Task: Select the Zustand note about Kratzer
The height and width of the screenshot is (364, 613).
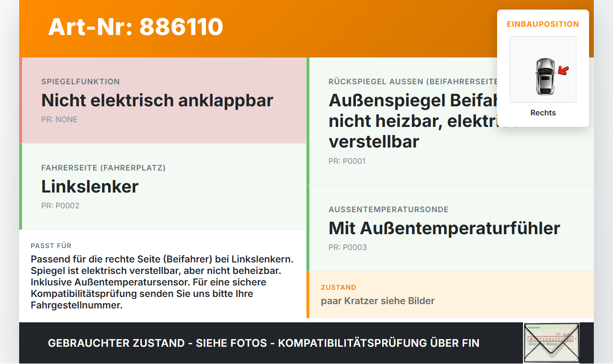Action: tap(450, 295)
